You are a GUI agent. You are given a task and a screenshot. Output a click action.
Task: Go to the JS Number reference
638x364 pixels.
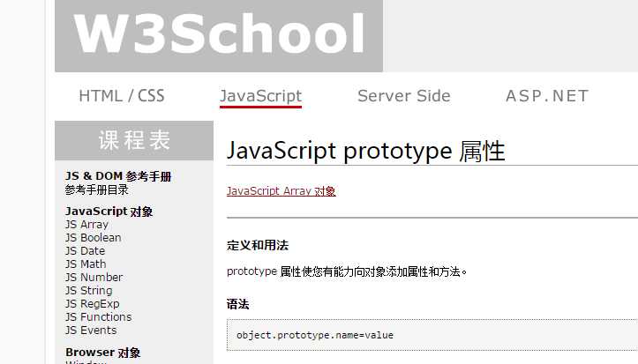click(94, 278)
